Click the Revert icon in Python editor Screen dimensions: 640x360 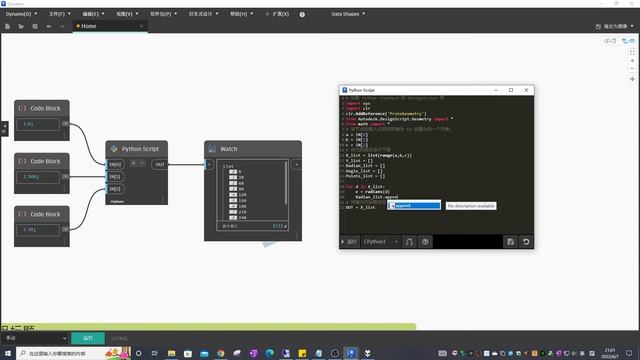tap(526, 242)
